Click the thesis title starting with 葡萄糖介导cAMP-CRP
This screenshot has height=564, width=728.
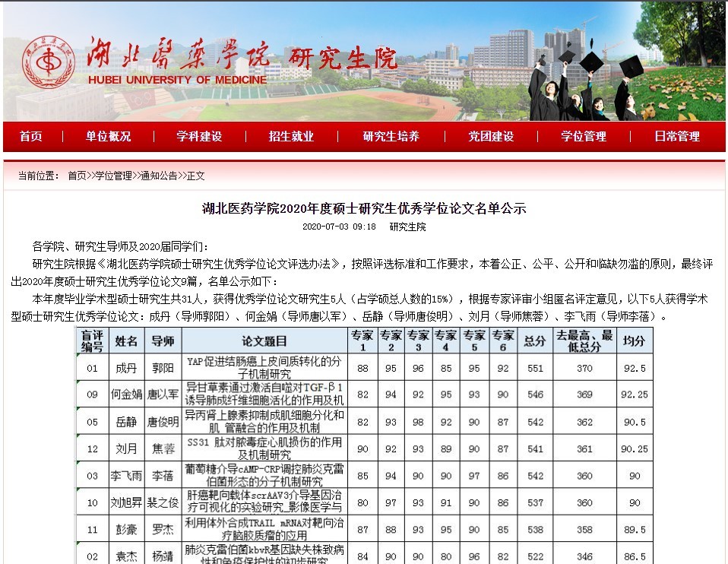264,475
